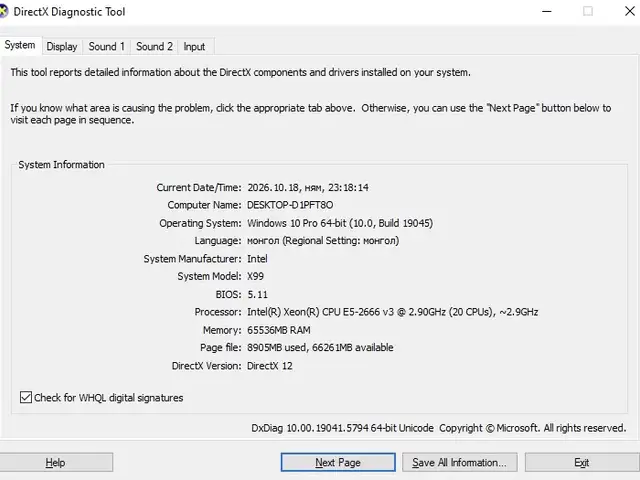Image resolution: width=640 pixels, height=480 pixels.
Task: Click the Help button
Action: click(56, 462)
